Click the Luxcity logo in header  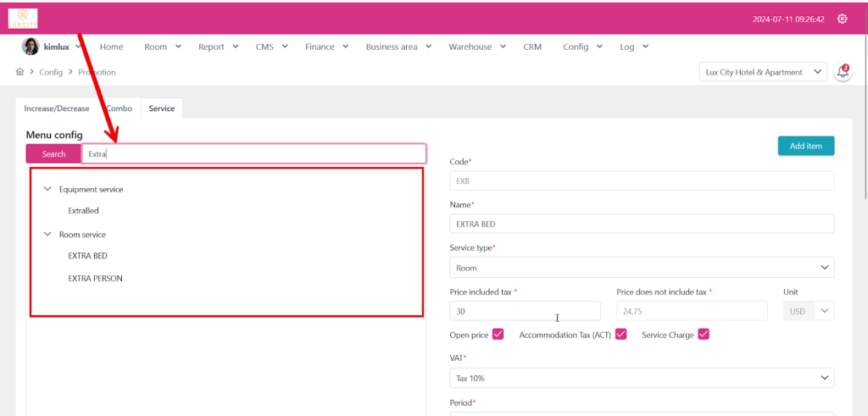pos(23,18)
